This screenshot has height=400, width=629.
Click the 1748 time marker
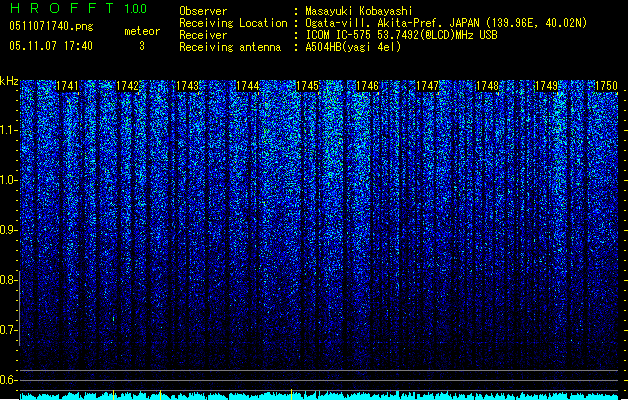click(487, 86)
